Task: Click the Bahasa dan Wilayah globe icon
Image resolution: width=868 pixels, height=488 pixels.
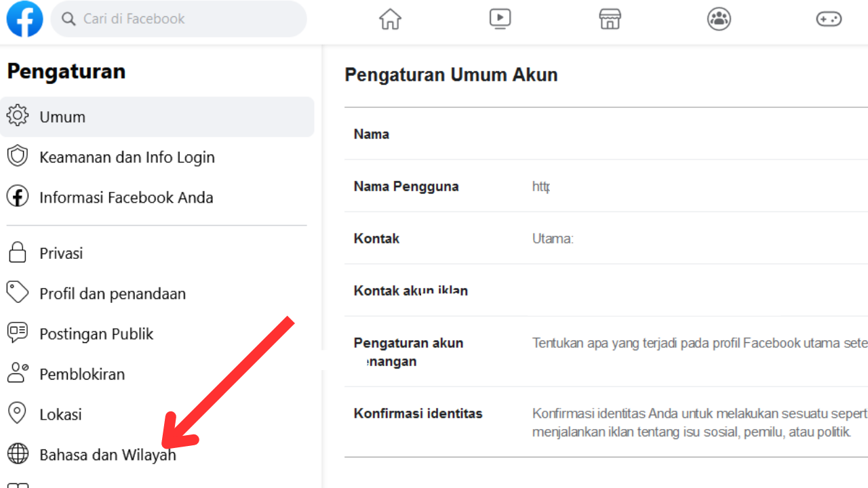Action: 18,454
